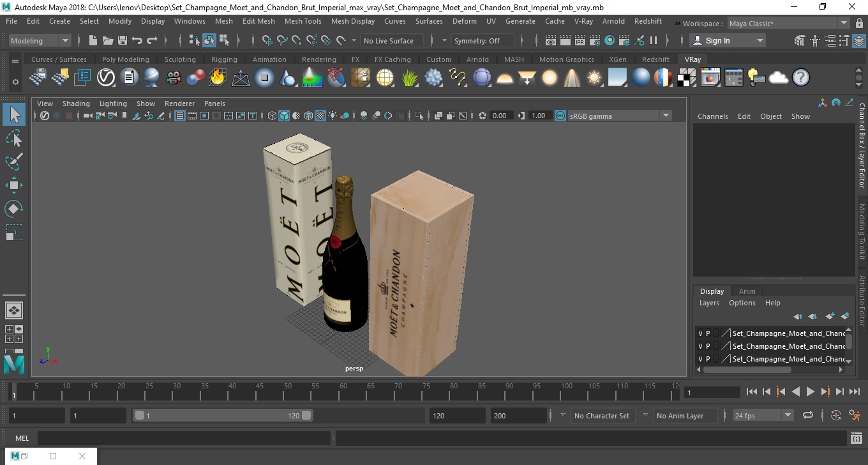Click the checker texture shelf icon

(x=687, y=78)
